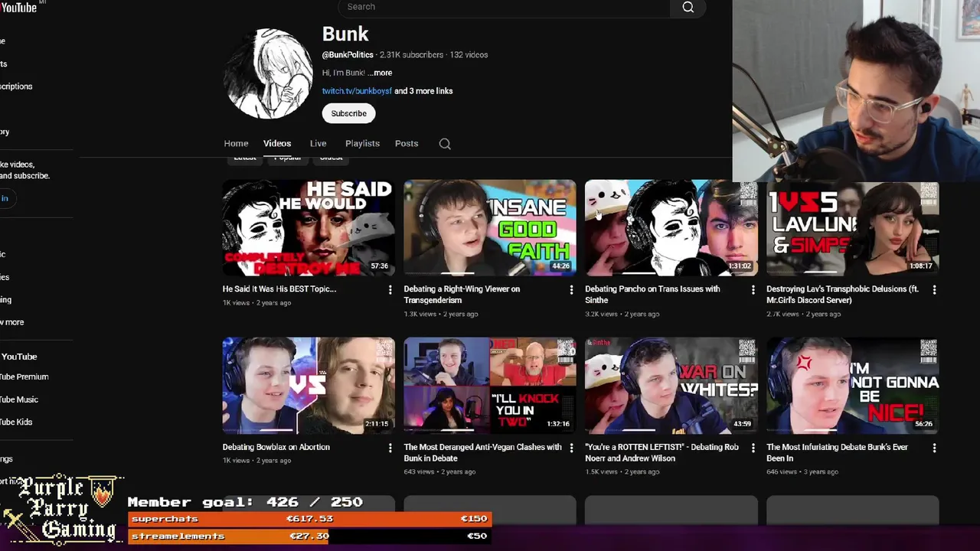Open 'INSANE GOOD FAITH' video thumbnail
Image resolution: width=980 pixels, height=551 pixels.
pos(490,228)
